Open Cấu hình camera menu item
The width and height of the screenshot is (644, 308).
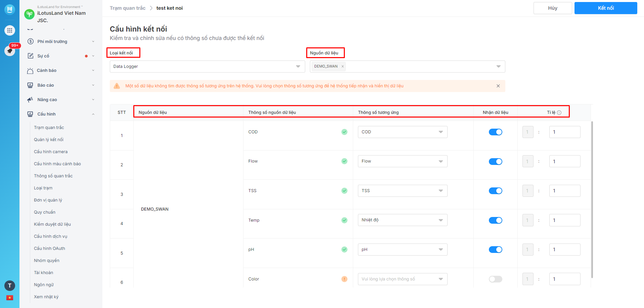coord(51,152)
